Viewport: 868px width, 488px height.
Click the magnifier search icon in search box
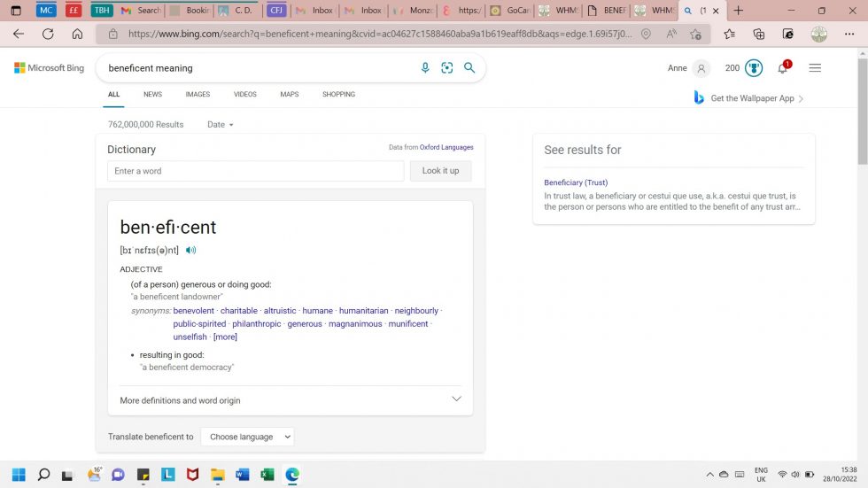click(x=469, y=68)
